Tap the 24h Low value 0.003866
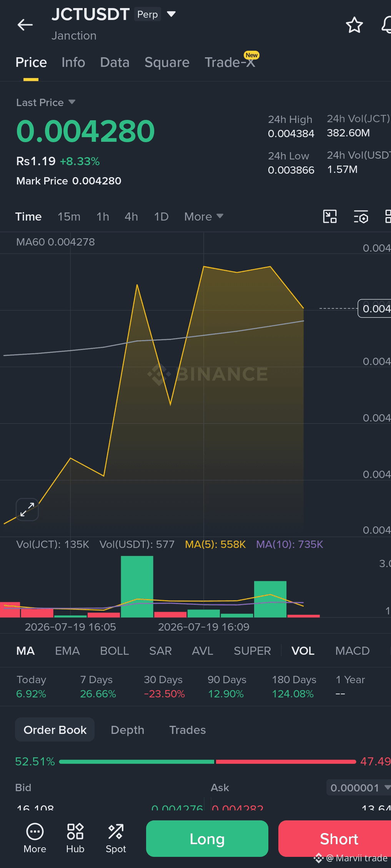Image resolution: width=391 pixels, height=868 pixels. click(291, 170)
